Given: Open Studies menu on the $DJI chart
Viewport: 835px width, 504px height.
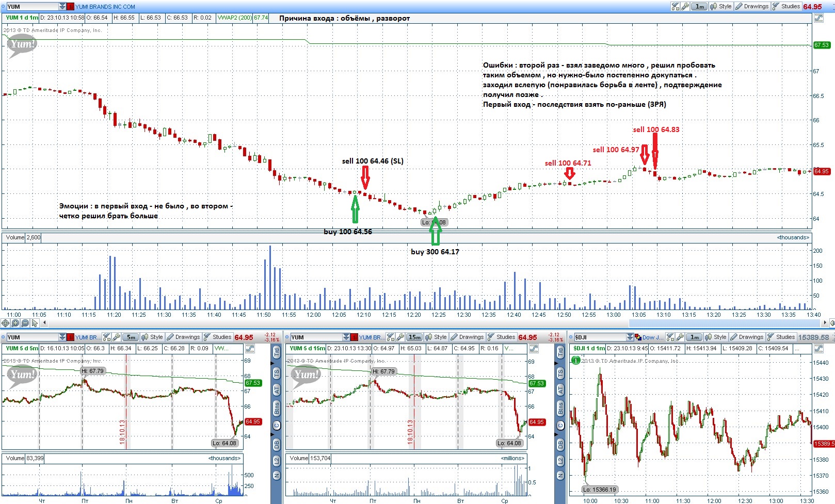Looking at the screenshot, I should pyautogui.click(x=781, y=337).
